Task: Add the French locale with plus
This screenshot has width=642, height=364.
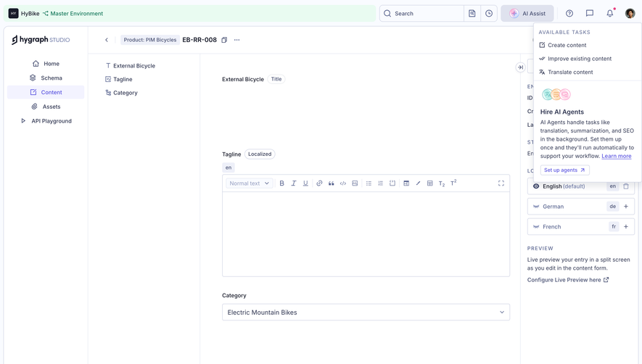Action: point(626,227)
